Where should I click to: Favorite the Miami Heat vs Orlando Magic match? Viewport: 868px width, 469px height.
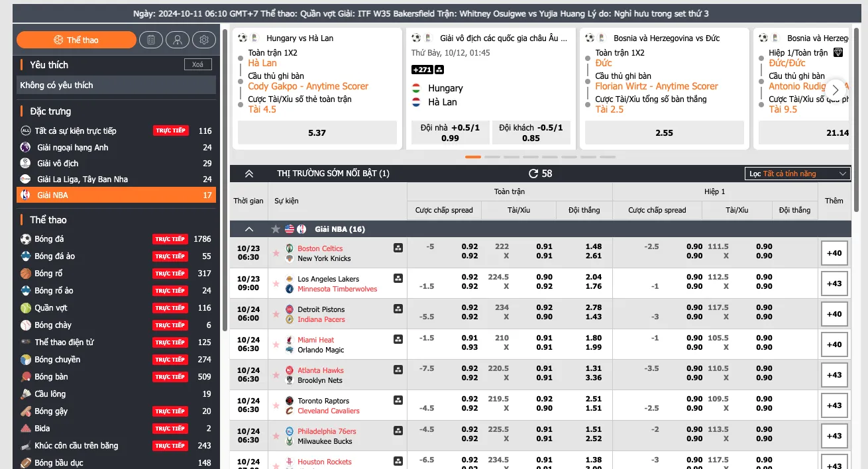[x=276, y=344]
